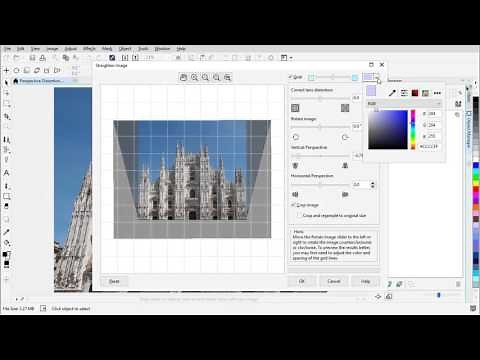Select the Text tool in left toolbox
This screenshot has height=360, width=480.
(6, 173)
